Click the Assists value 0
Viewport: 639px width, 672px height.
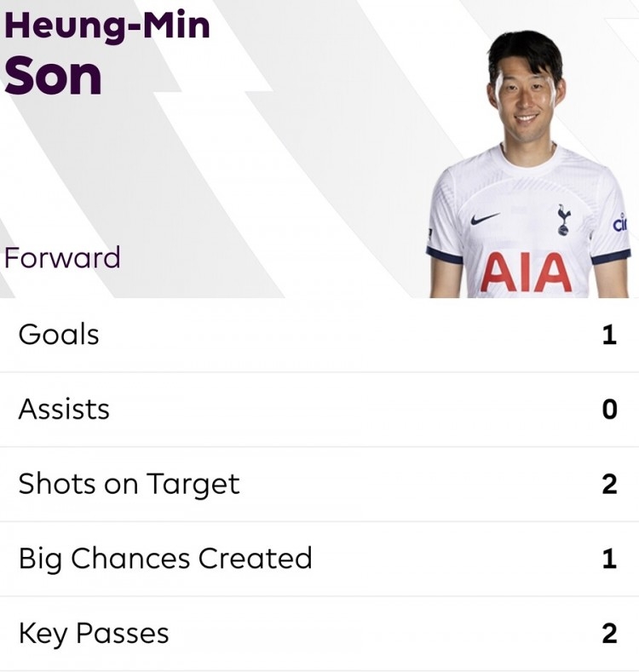click(609, 410)
